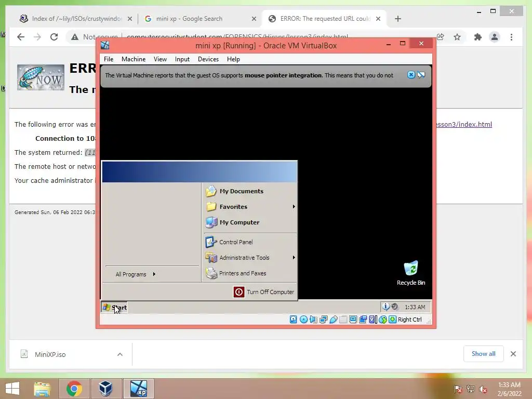Click the Chrome back arrow
Screen dimensions: 532x399
tap(21, 37)
